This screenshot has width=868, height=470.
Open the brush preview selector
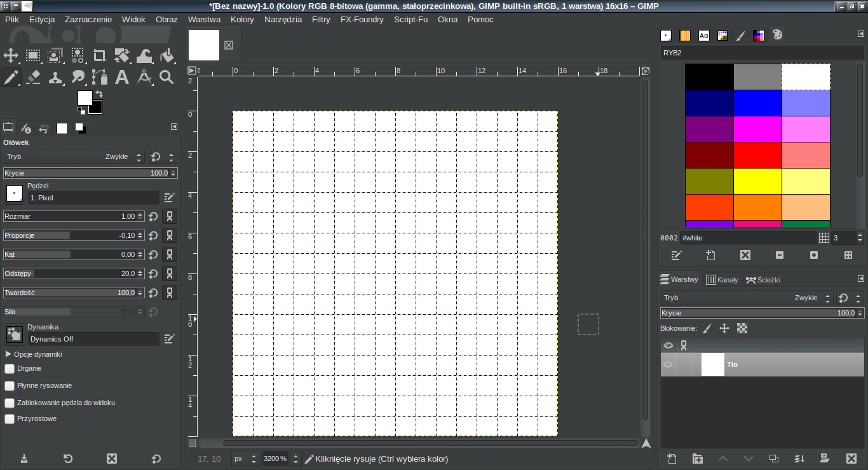tap(14, 193)
